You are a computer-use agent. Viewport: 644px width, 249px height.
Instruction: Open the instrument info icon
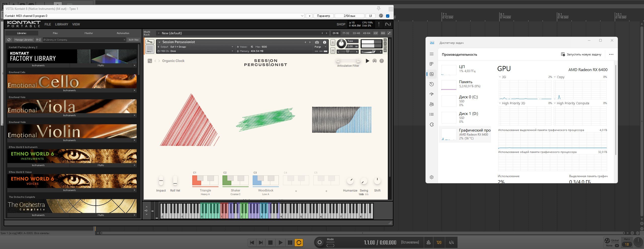pyautogui.click(x=325, y=42)
